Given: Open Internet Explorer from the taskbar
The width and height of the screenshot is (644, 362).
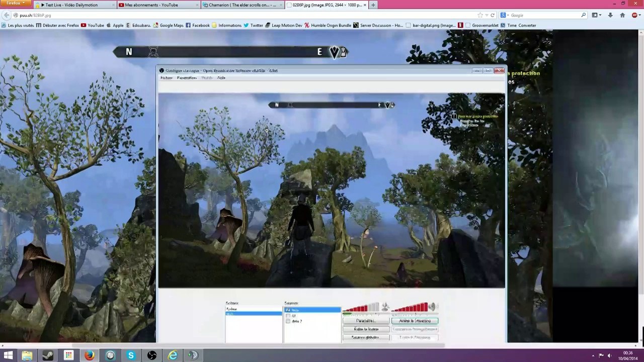Looking at the screenshot, I should (173, 355).
